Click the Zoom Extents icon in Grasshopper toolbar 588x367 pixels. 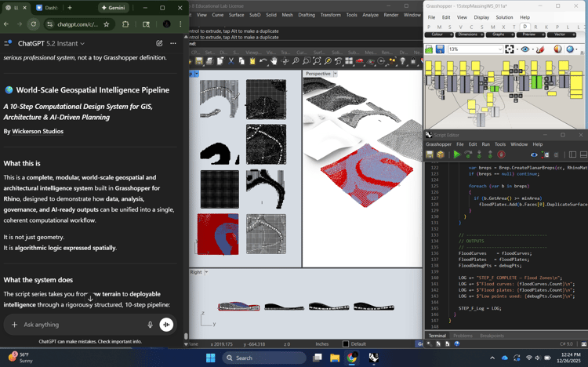pyautogui.click(x=510, y=49)
